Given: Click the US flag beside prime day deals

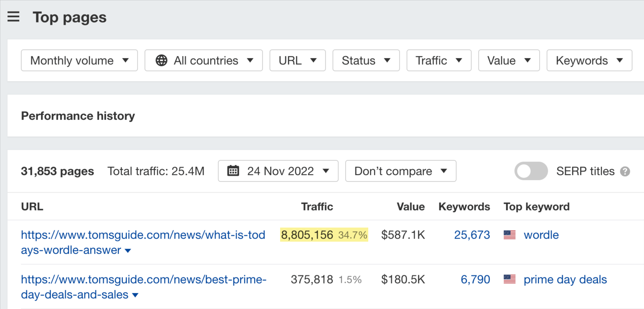Looking at the screenshot, I should coord(510,279).
